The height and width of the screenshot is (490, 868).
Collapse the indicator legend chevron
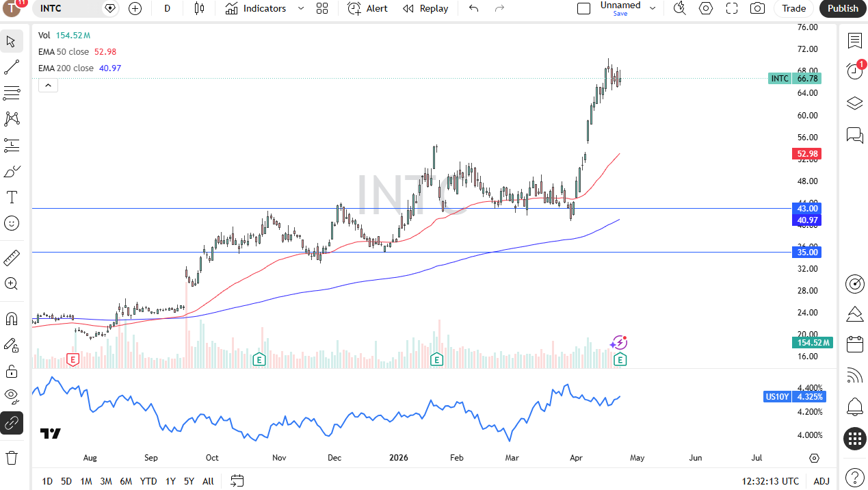pos(48,85)
